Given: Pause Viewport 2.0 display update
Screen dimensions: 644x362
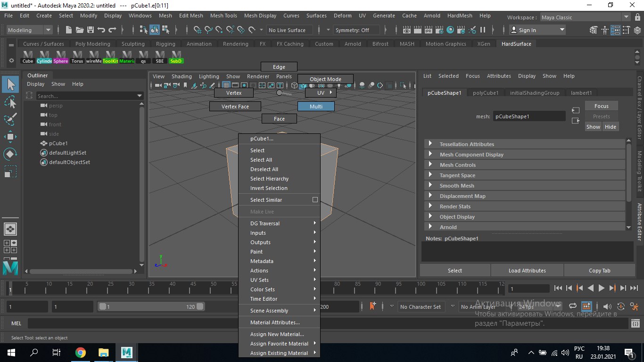Looking at the screenshot, I should (483, 30).
